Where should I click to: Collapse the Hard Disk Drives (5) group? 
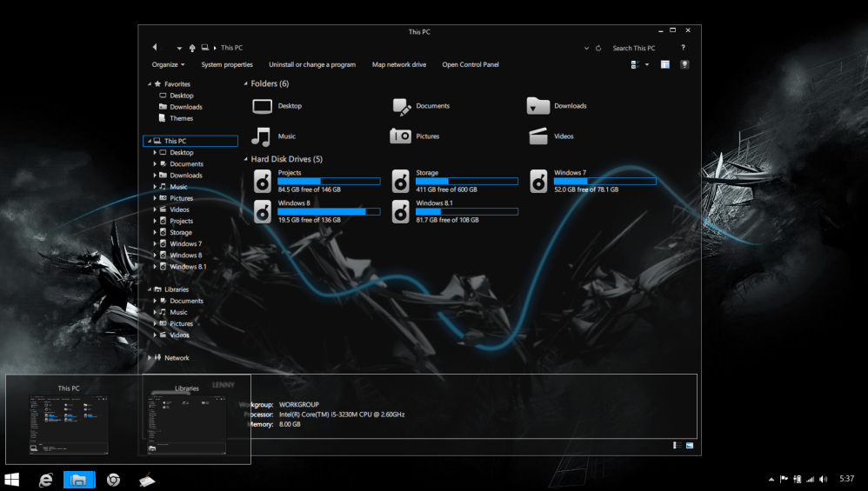pyautogui.click(x=246, y=159)
